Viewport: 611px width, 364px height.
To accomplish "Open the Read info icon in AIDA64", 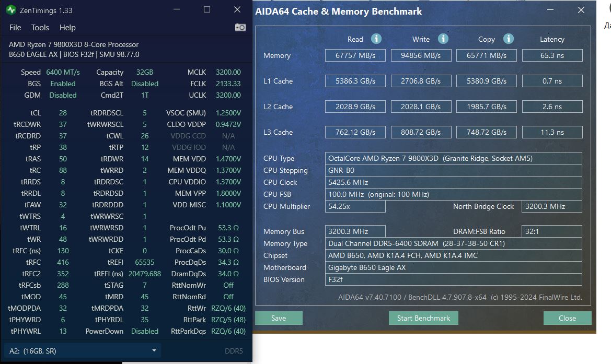I will tap(376, 39).
